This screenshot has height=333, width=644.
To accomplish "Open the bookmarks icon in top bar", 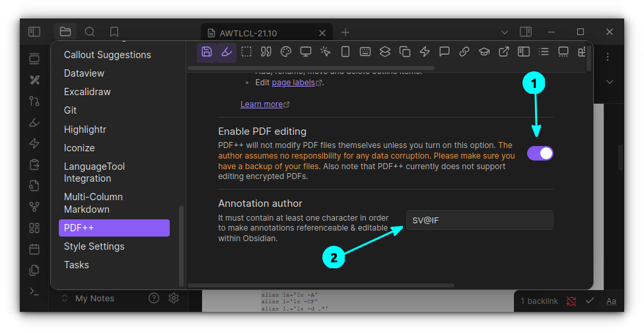I will 114,32.
